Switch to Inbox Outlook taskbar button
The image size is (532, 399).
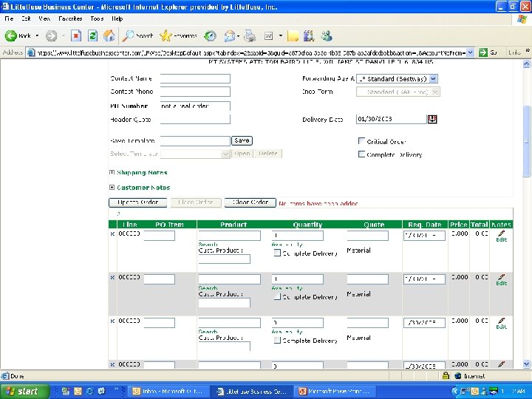(x=168, y=391)
